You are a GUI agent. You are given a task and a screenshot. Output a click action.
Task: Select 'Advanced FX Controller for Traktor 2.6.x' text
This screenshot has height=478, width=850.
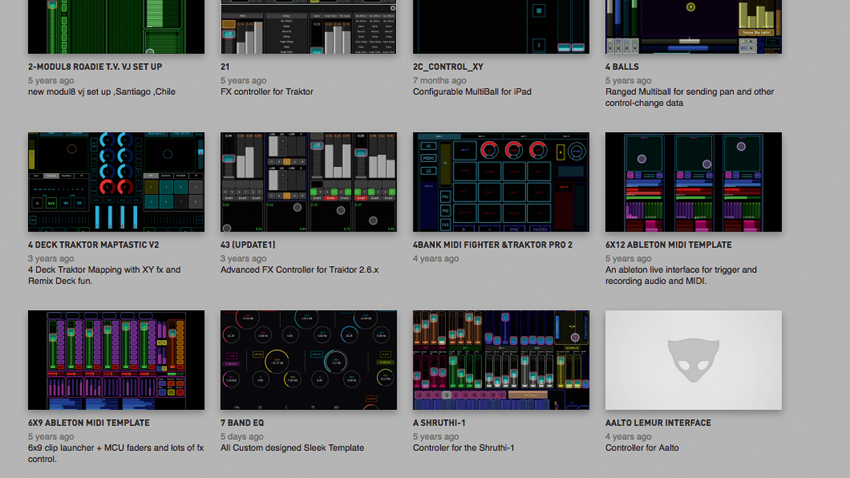[299, 269]
